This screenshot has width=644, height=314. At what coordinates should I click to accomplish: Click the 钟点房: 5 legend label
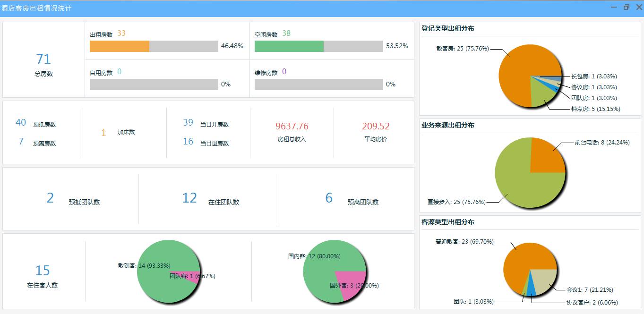595,109
